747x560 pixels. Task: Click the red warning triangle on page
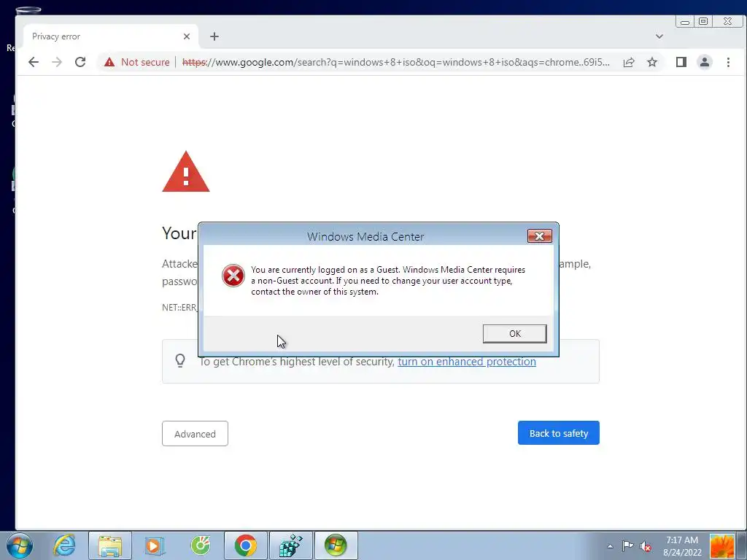point(186,172)
